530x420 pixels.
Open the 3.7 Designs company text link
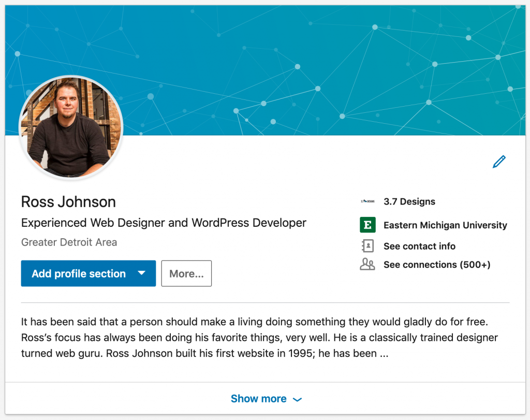[409, 201]
